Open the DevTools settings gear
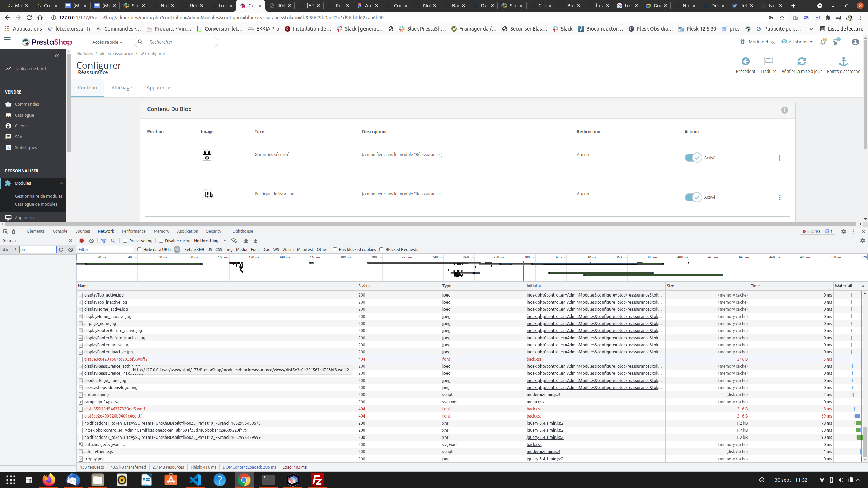The image size is (868, 488). (844, 231)
